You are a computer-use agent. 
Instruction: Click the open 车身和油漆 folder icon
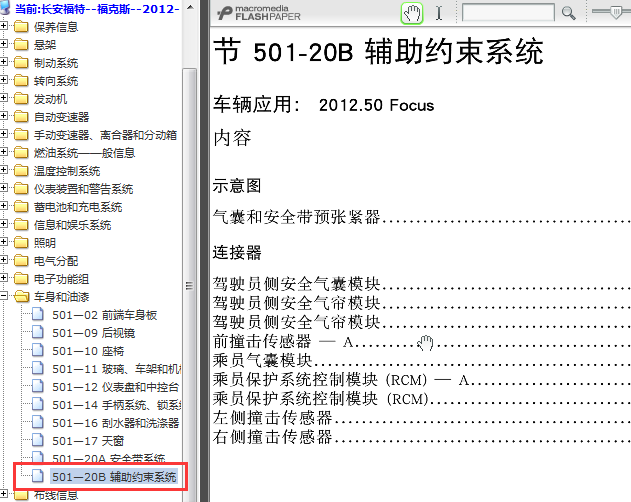click(x=21, y=297)
